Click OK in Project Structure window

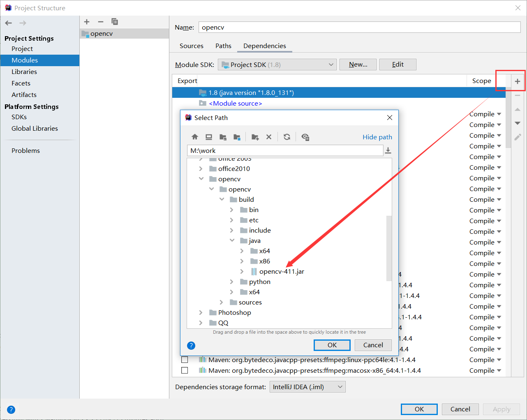(x=419, y=409)
